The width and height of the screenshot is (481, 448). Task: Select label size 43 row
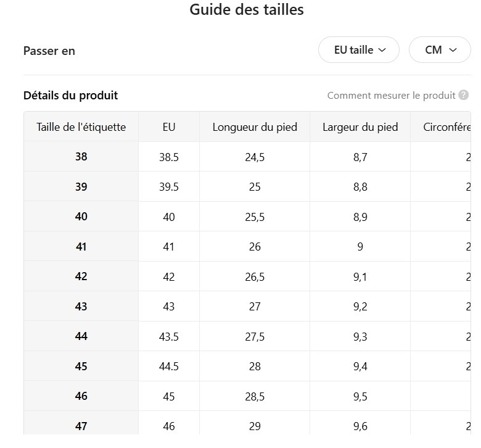click(x=81, y=307)
